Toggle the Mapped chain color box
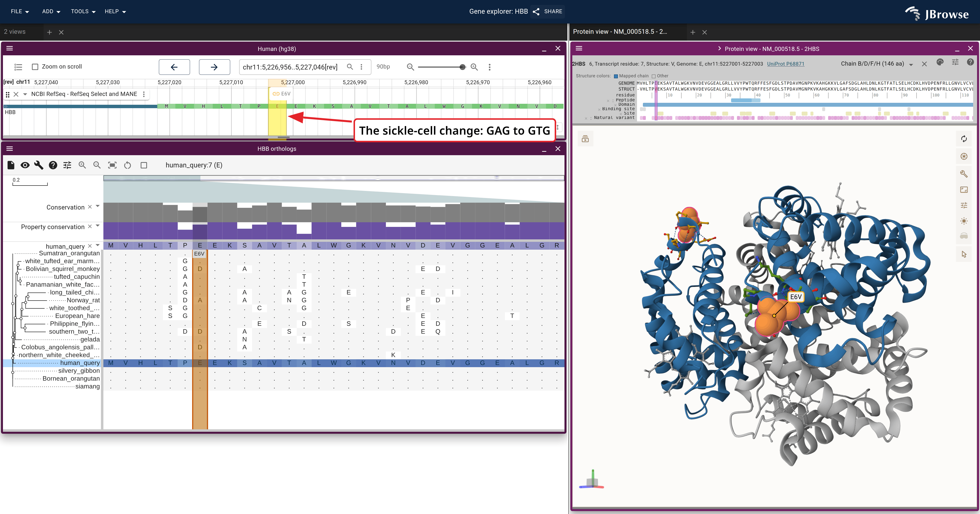Viewport: 980px width, 514px height. click(x=616, y=76)
